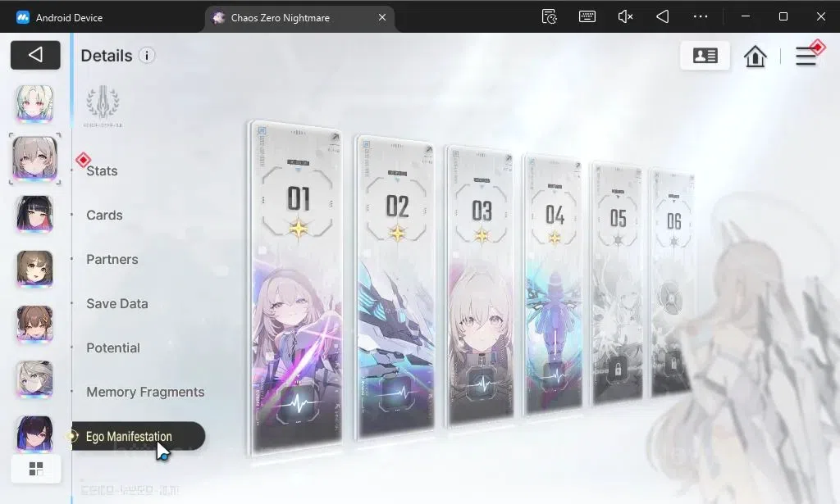Select the bear-eared brown-haired character portrait
The height and width of the screenshot is (504, 840).
pyautogui.click(x=34, y=324)
